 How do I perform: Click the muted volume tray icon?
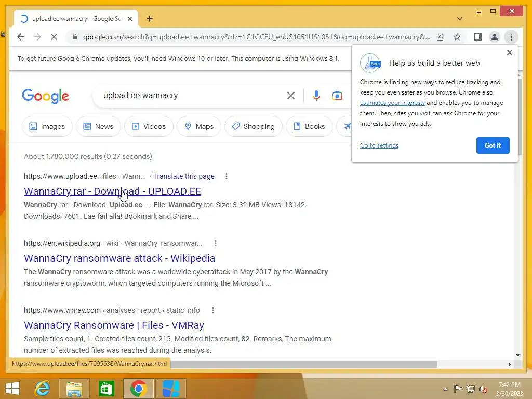coord(483,389)
